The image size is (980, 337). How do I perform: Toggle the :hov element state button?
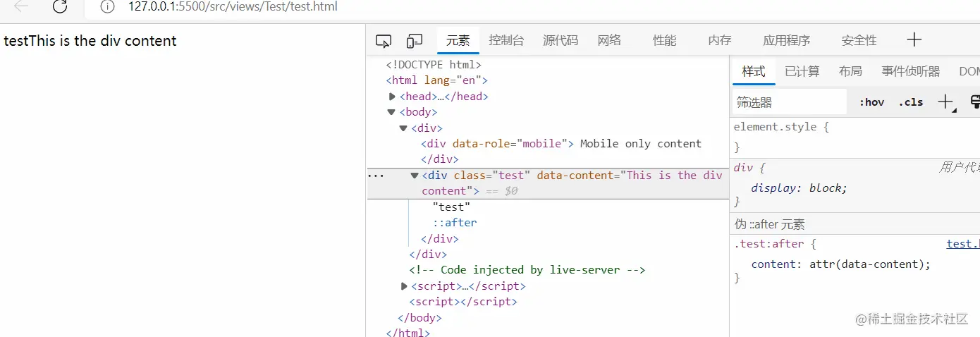[871, 102]
